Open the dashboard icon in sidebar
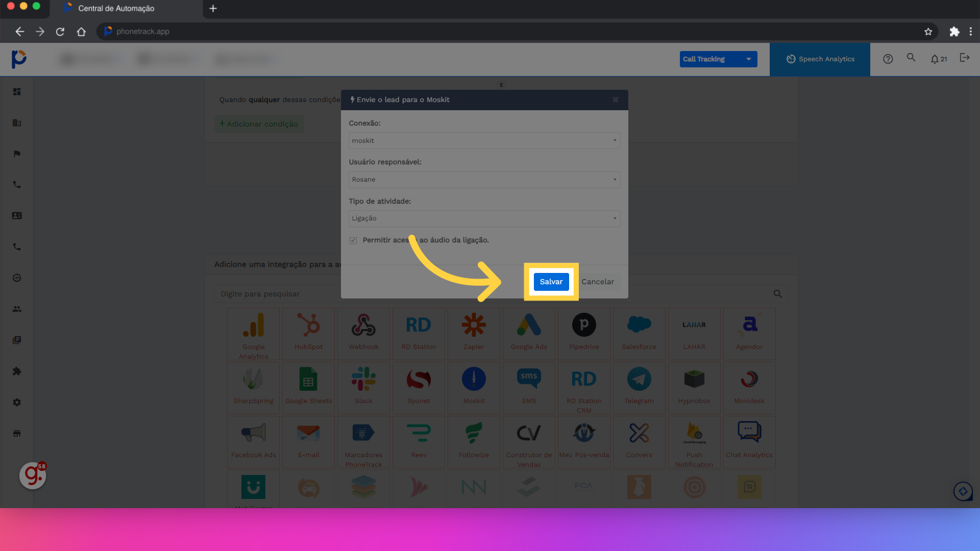 [x=17, y=92]
